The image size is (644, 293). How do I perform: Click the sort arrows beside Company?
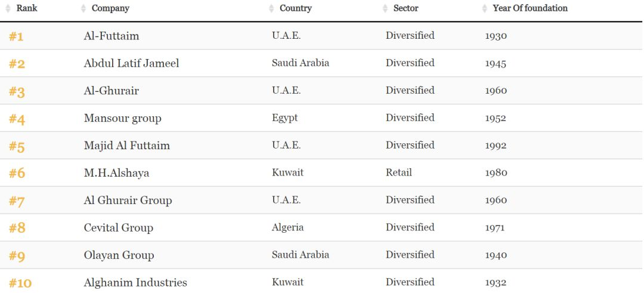coord(83,8)
